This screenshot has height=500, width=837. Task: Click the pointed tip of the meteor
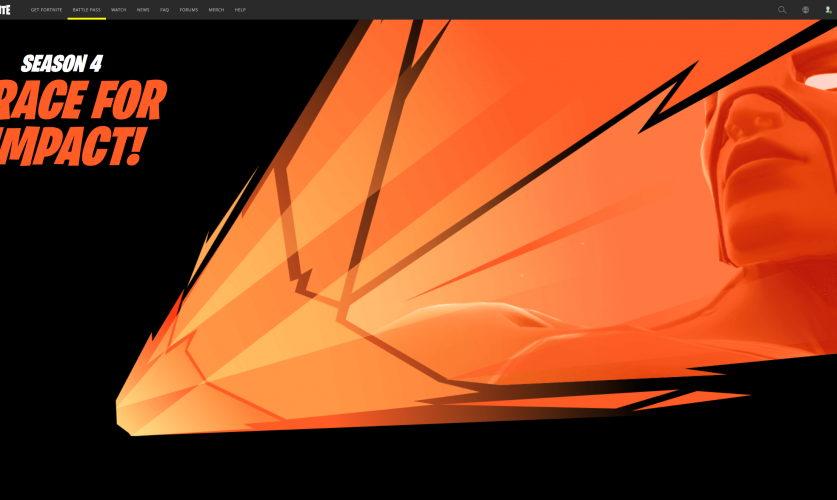coord(125,415)
